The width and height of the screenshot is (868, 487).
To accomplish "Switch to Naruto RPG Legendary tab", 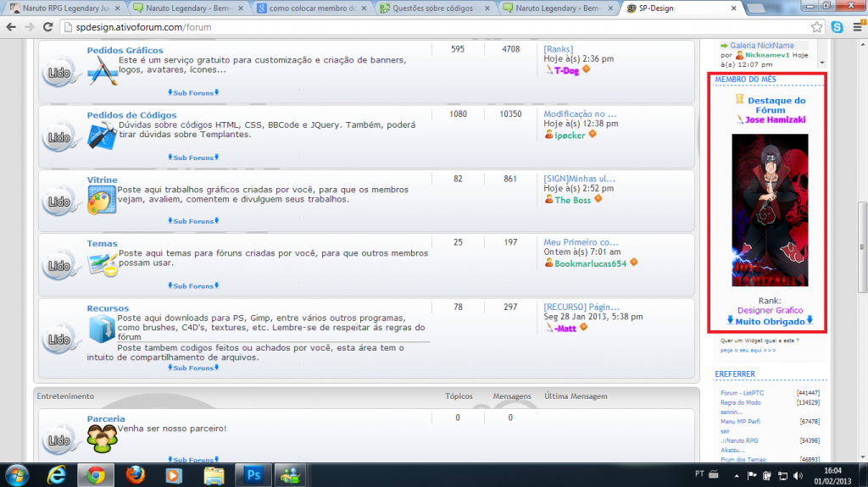I will [65, 8].
